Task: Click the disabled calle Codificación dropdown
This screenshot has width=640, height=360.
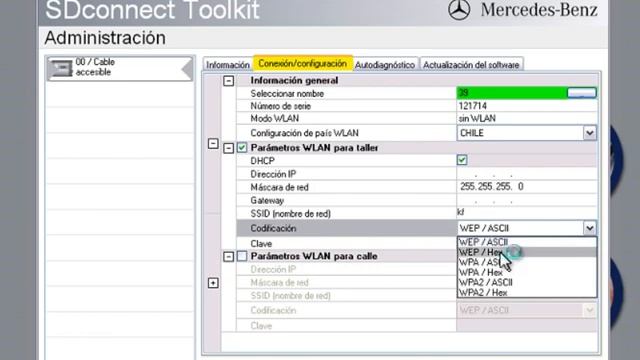Action: pyautogui.click(x=527, y=311)
